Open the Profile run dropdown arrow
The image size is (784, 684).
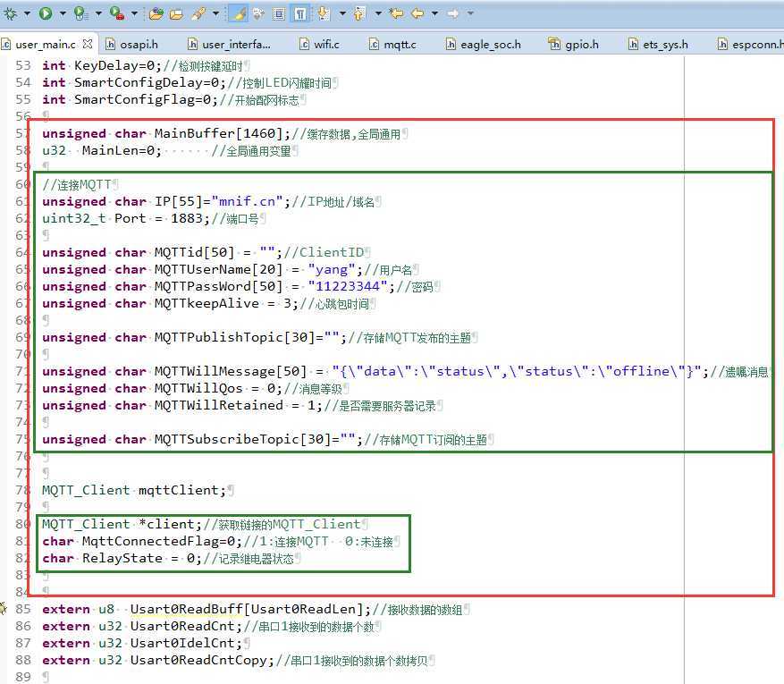pos(98,13)
